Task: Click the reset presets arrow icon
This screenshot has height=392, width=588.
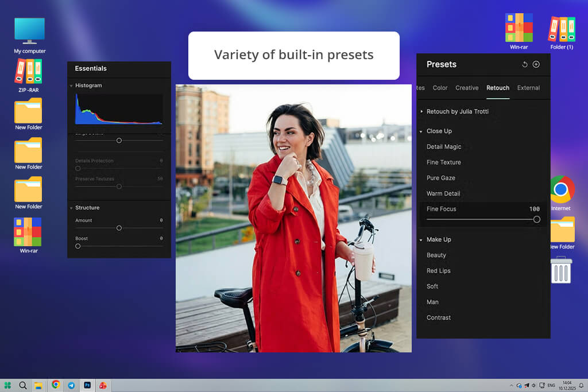Action: pos(525,64)
